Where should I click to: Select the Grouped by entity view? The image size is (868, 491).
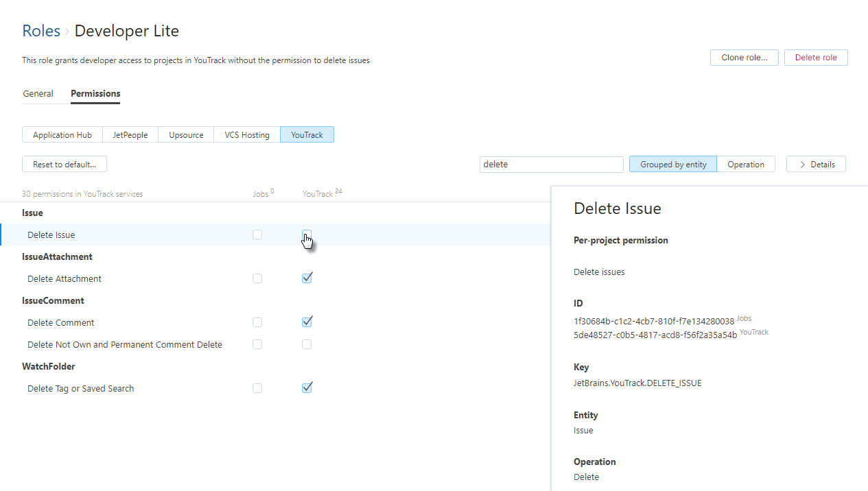pyautogui.click(x=672, y=164)
